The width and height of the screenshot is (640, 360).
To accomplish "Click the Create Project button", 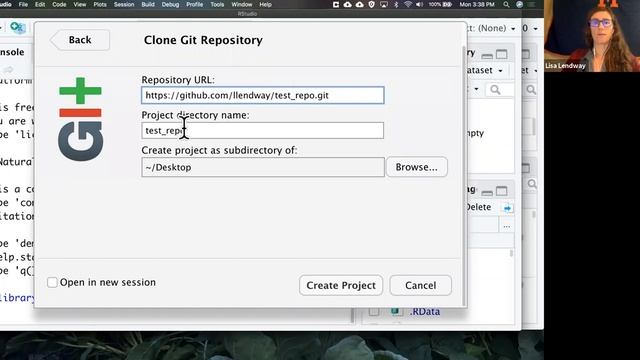I will tap(341, 285).
